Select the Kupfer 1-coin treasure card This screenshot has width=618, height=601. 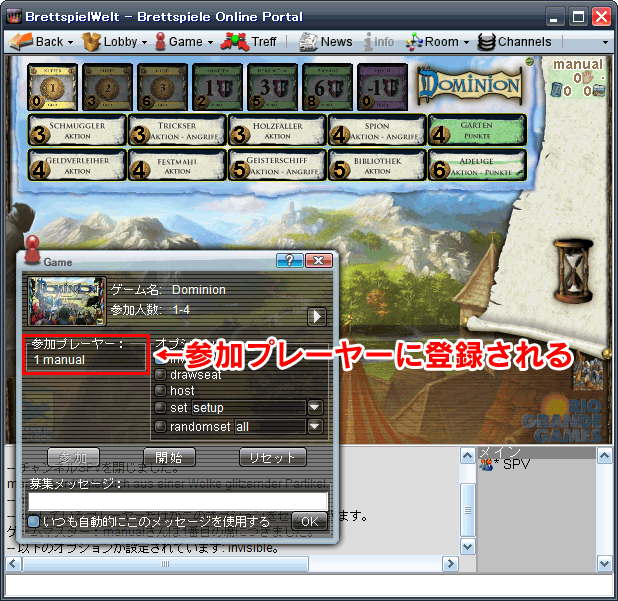[x=52, y=87]
